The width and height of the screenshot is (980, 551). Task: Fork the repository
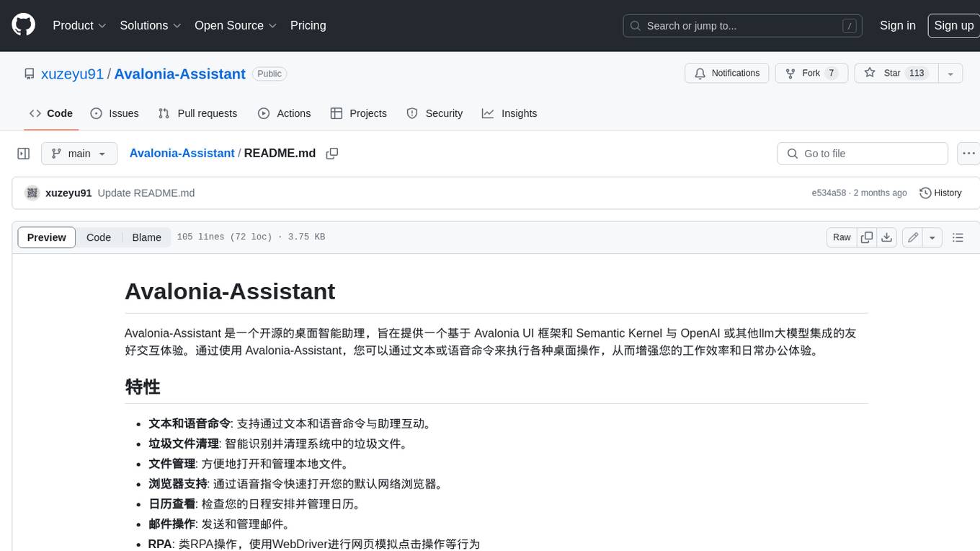(x=811, y=74)
